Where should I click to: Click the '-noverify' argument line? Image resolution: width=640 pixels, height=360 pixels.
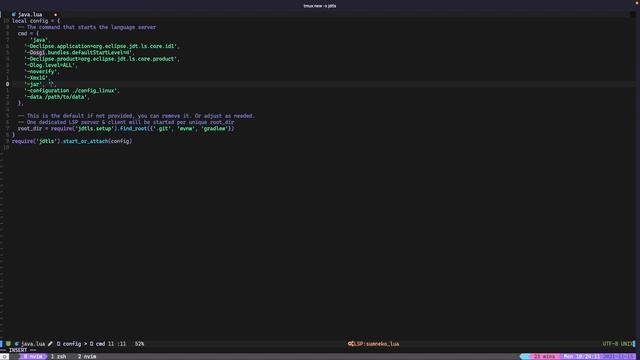point(42,71)
